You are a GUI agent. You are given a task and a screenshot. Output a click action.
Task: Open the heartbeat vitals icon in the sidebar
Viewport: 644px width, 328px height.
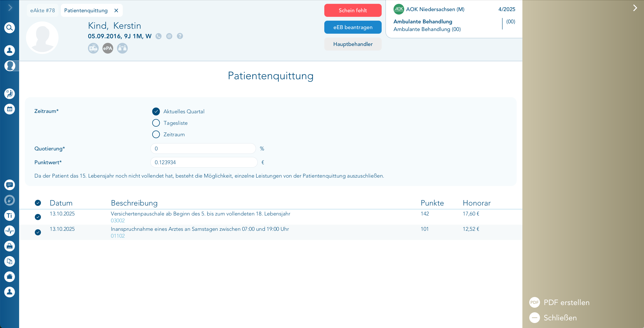pos(10,231)
